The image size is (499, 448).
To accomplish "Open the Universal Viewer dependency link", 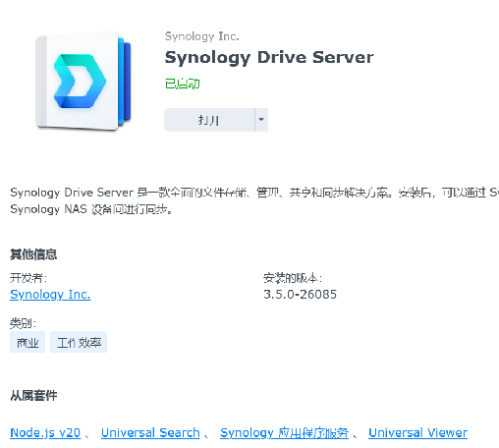I will click(x=417, y=432).
